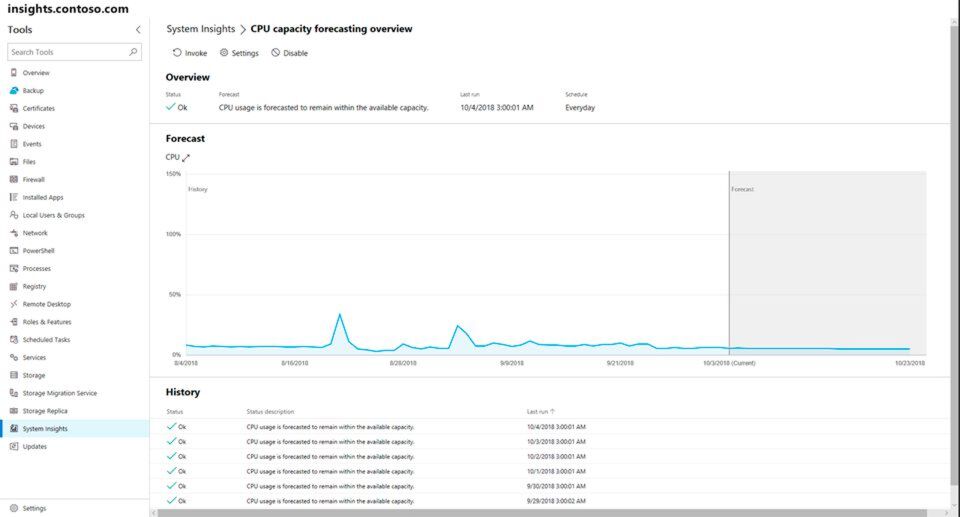Invoke the CPU capacity forecast
The height and width of the screenshot is (517, 960).
coord(190,53)
